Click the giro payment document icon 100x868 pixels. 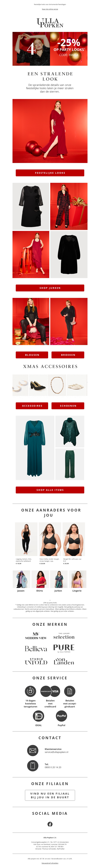[70, 691]
